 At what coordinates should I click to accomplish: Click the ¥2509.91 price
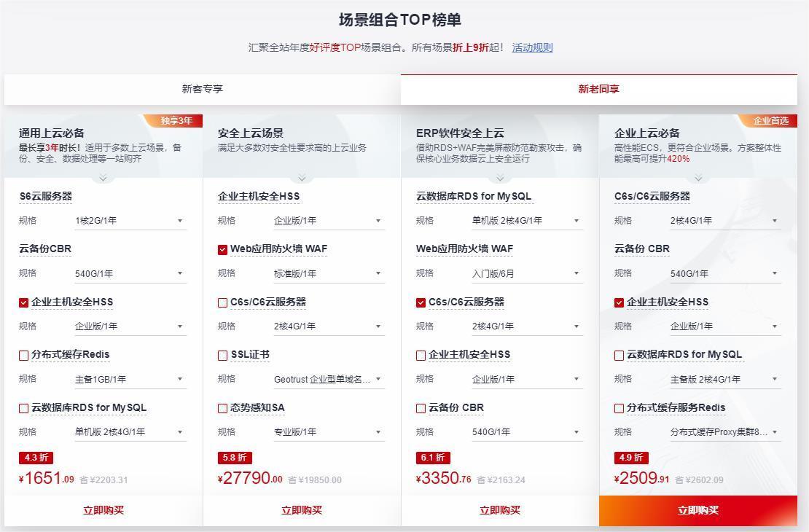[x=642, y=478]
